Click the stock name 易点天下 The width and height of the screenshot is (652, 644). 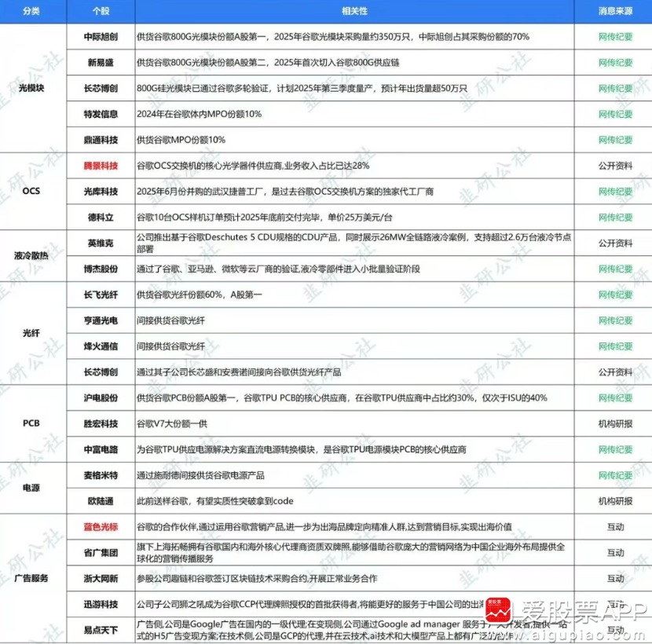click(x=101, y=629)
